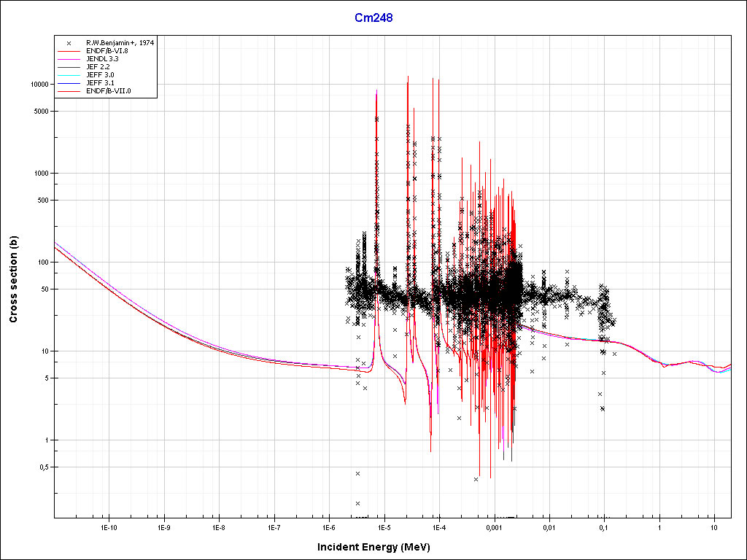
Task: Click the 0,001 tick on x-axis
Action: [x=494, y=526]
